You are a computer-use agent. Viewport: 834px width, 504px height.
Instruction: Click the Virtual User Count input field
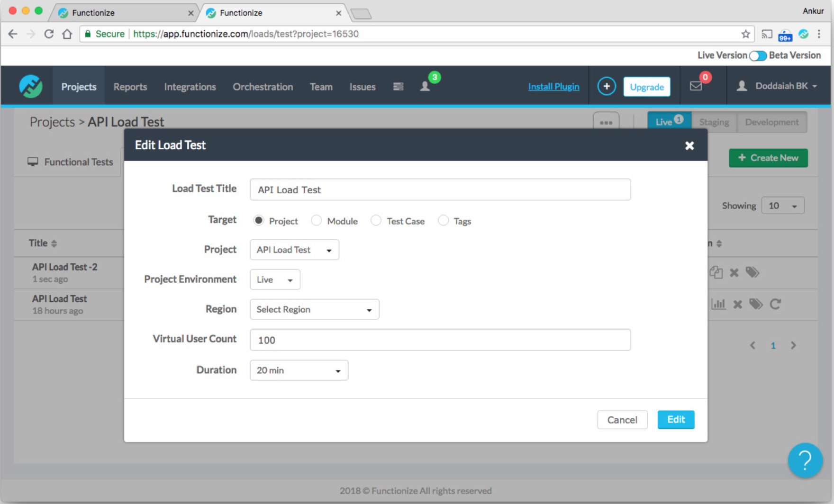(440, 340)
